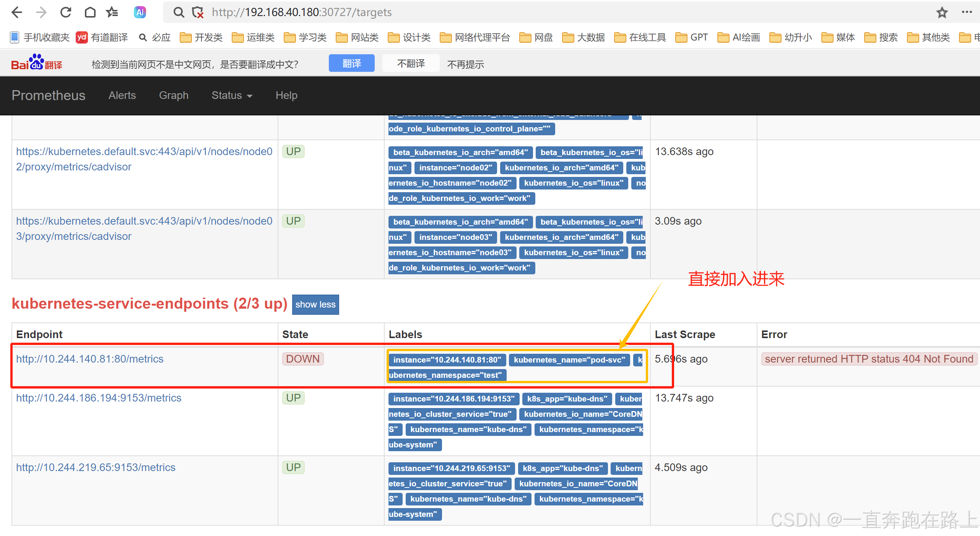980x536 pixels.
Task: Open 必应 search bookmark
Action: (x=154, y=37)
